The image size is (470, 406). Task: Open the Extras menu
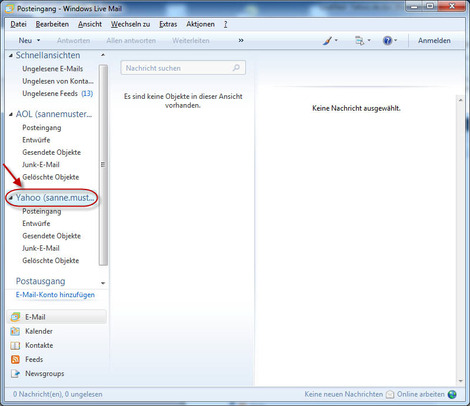(168, 24)
